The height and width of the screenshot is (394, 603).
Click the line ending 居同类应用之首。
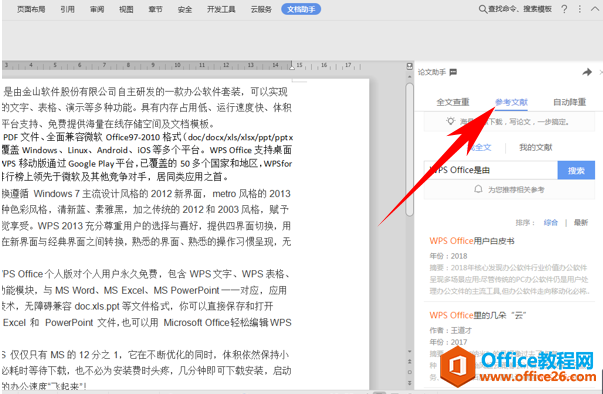point(115,177)
